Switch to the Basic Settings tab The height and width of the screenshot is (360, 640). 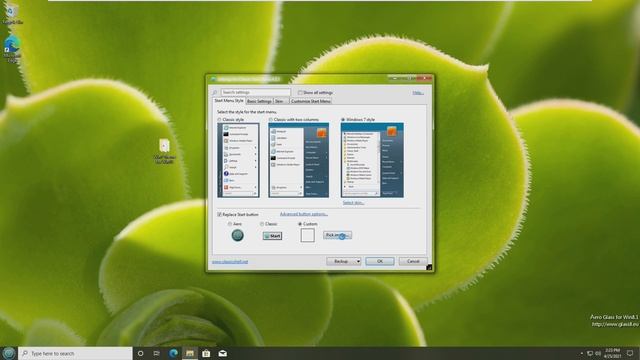[x=259, y=101]
